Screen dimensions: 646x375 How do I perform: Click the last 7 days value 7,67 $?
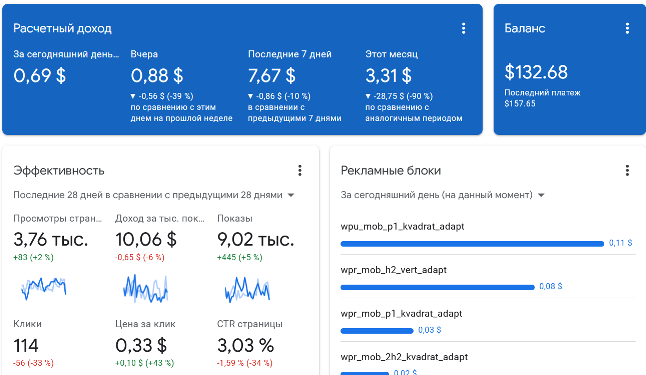click(x=272, y=76)
